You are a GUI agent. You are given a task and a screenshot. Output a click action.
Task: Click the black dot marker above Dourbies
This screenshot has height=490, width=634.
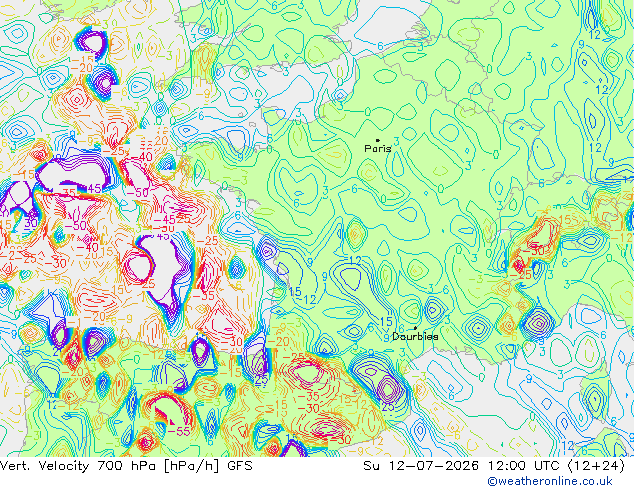click(415, 328)
